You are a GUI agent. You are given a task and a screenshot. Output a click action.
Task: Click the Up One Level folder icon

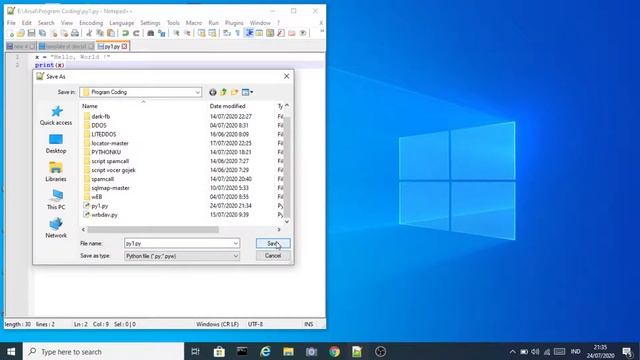223,92
